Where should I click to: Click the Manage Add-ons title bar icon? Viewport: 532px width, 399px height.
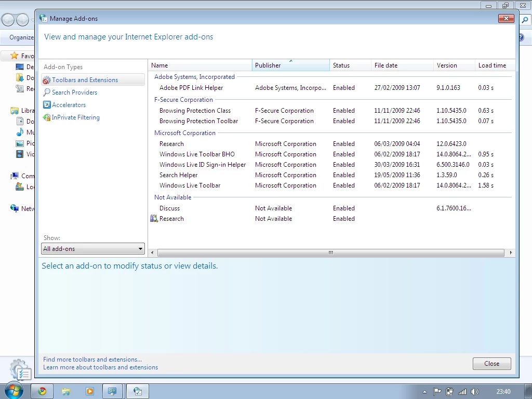click(x=43, y=18)
